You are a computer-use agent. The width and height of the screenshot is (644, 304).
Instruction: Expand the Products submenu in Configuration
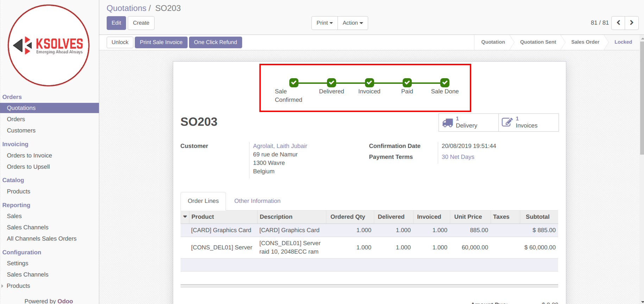2,286
